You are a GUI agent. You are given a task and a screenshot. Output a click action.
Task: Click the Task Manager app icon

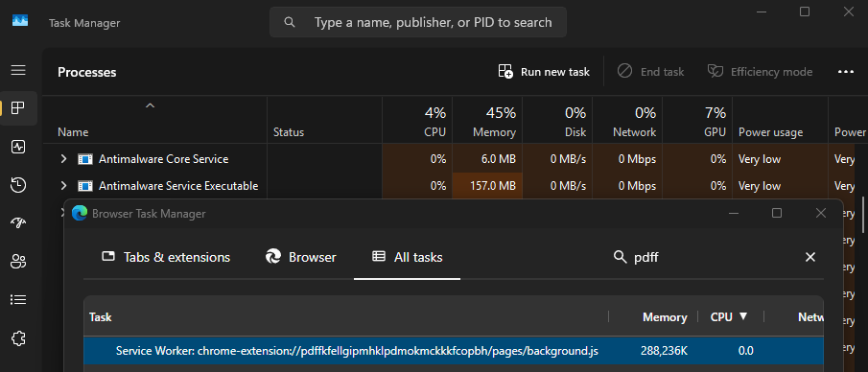coord(20,21)
